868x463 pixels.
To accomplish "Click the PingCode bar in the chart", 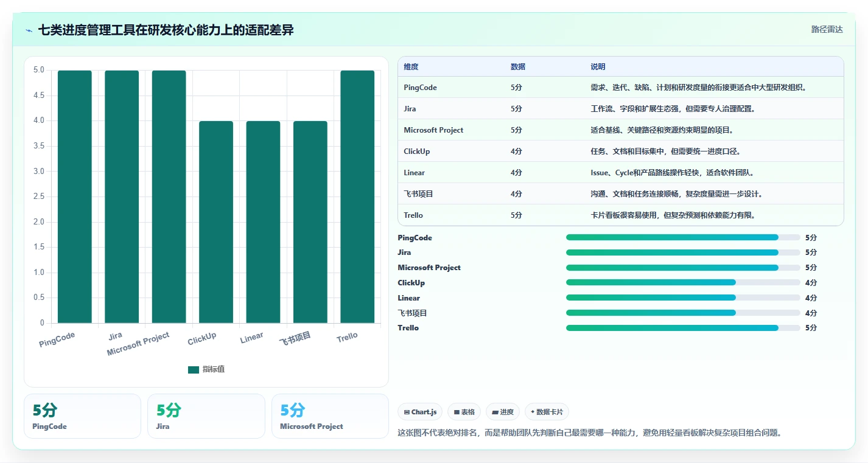I will (75, 197).
